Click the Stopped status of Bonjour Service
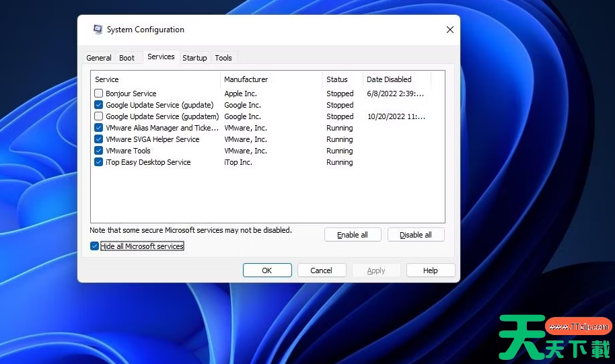 click(340, 94)
